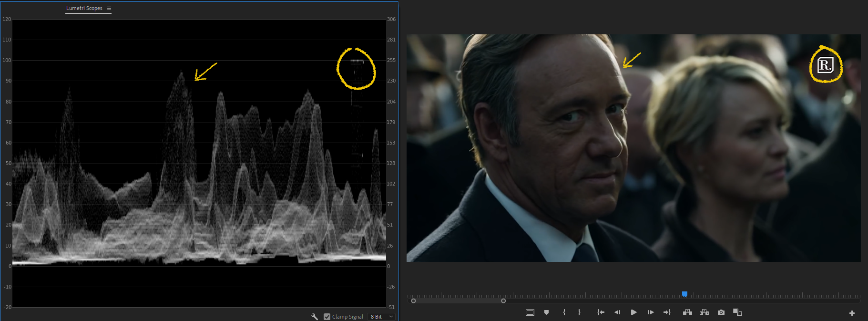Set Mark Out point
The image size is (868, 321).
click(x=579, y=312)
